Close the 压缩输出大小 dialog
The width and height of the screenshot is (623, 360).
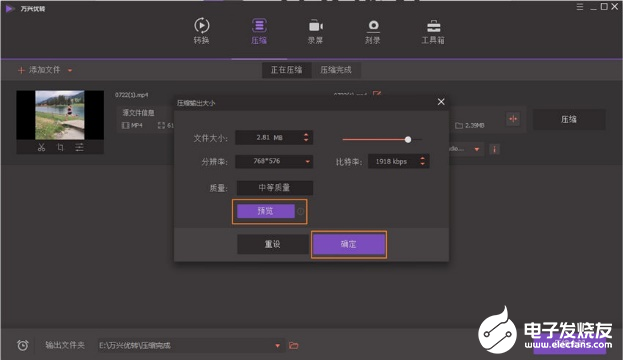point(441,102)
